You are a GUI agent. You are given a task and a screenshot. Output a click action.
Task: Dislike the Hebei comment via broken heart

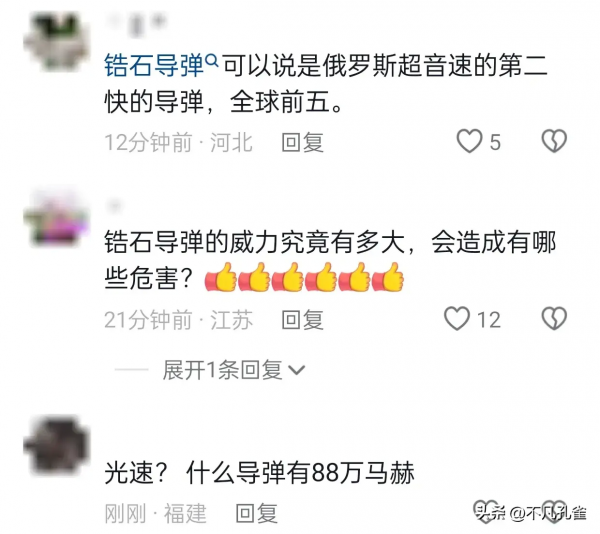(554, 141)
